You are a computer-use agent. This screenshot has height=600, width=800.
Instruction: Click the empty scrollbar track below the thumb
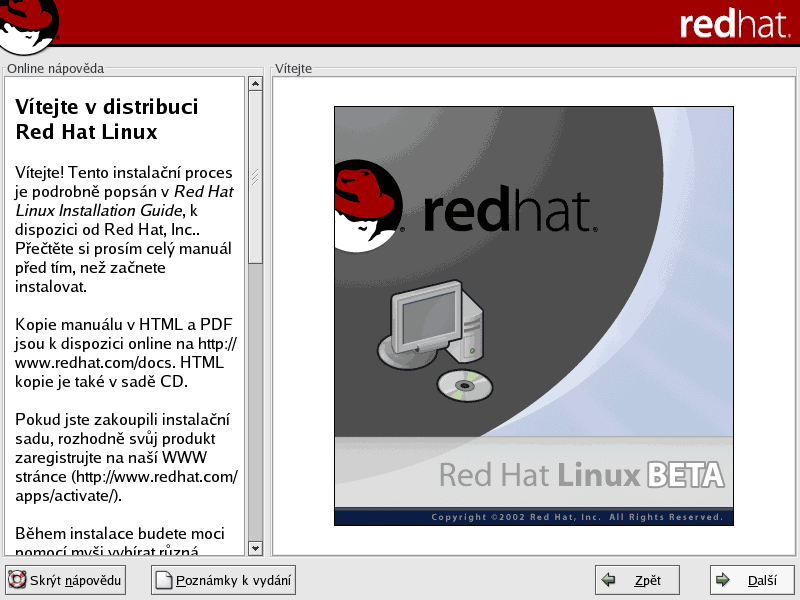point(255,400)
